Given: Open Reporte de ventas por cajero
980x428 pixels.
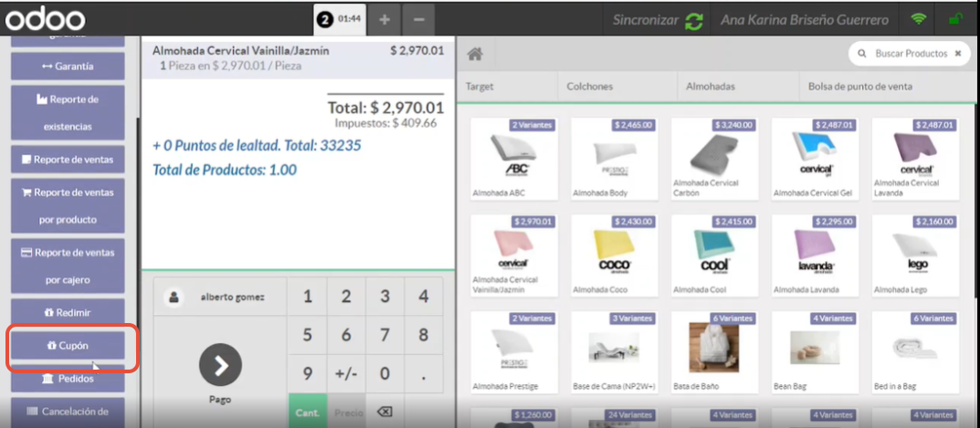Looking at the screenshot, I should point(68,266).
